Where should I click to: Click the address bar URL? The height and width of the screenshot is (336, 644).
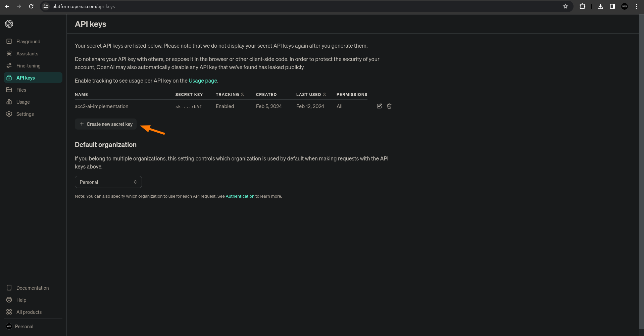tap(84, 6)
